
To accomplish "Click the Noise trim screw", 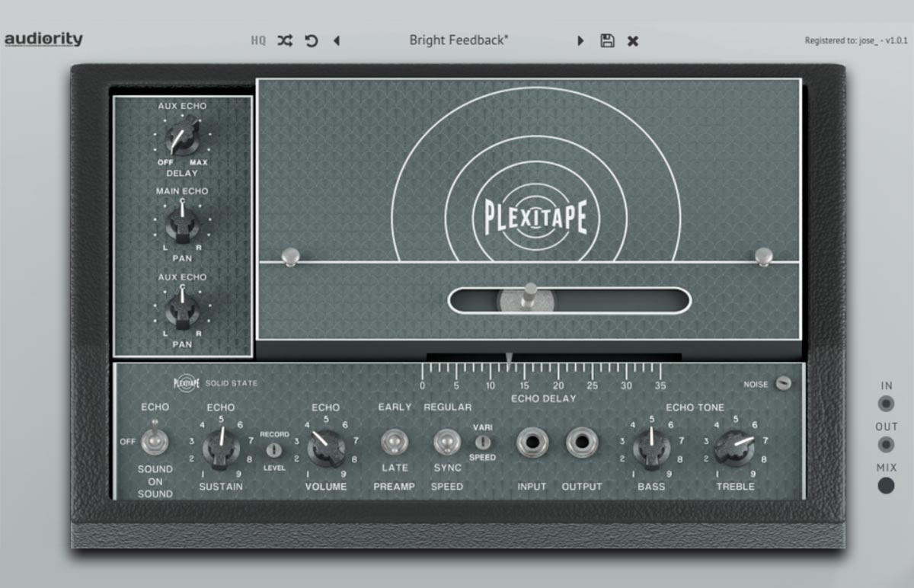I will 782,383.
